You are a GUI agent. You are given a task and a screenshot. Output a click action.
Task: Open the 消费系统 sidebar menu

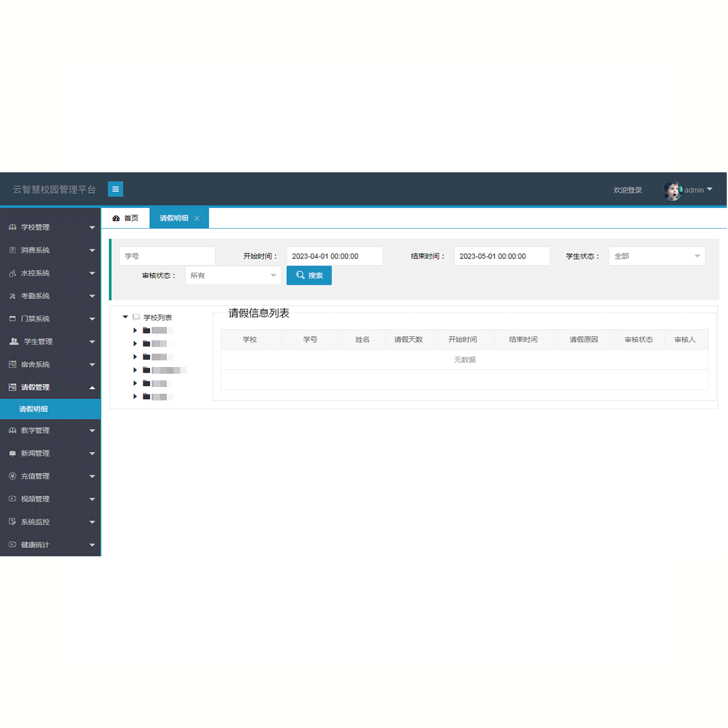(x=50, y=250)
